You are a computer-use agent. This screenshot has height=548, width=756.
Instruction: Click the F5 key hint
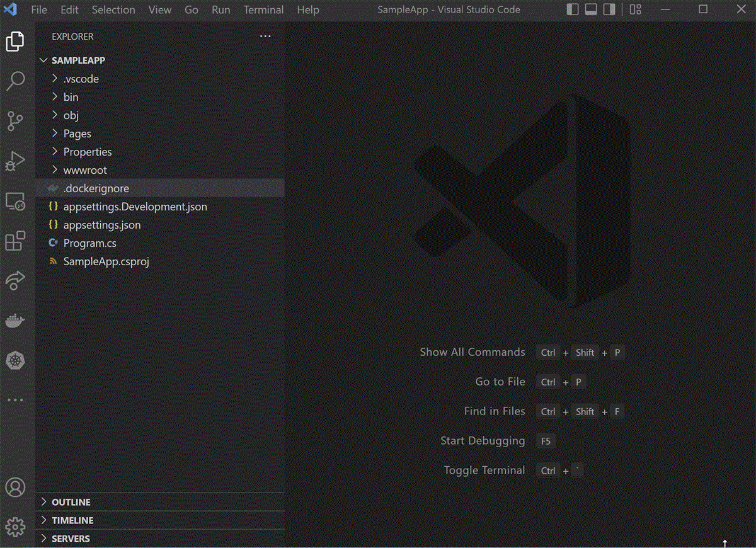tap(546, 441)
